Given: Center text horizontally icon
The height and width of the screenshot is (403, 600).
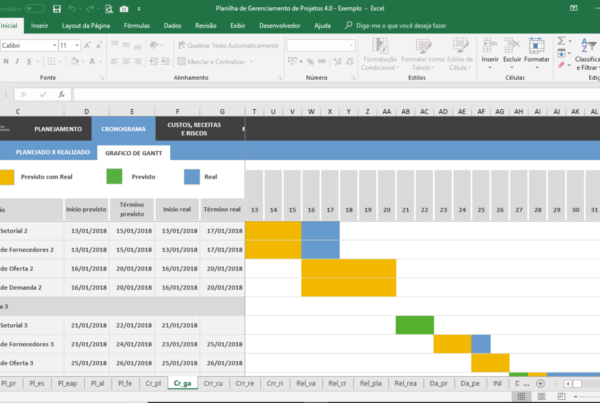Looking at the screenshot, I should (126, 61).
